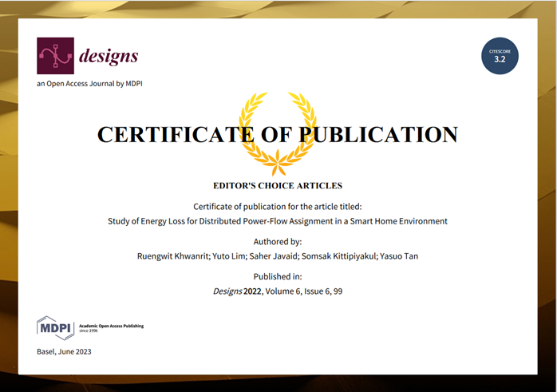Click 'Academic Open Access Publishing' tagline
The image size is (557, 392).
pyautogui.click(x=111, y=326)
